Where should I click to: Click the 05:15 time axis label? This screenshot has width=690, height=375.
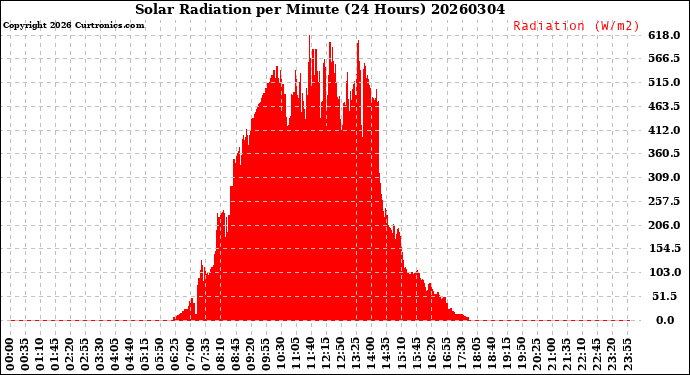click(x=145, y=355)
